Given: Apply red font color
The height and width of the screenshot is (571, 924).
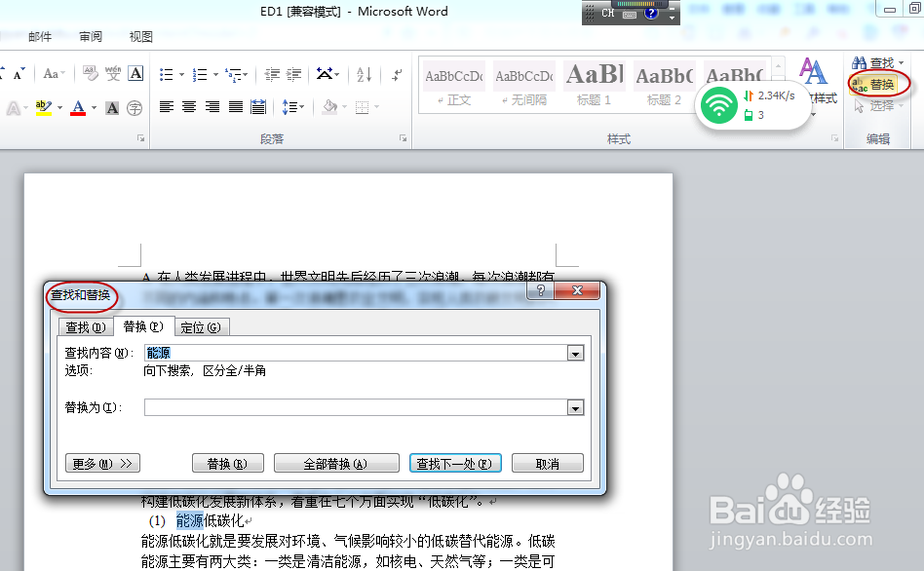Looking at the screenshot, I should point(78,108).
